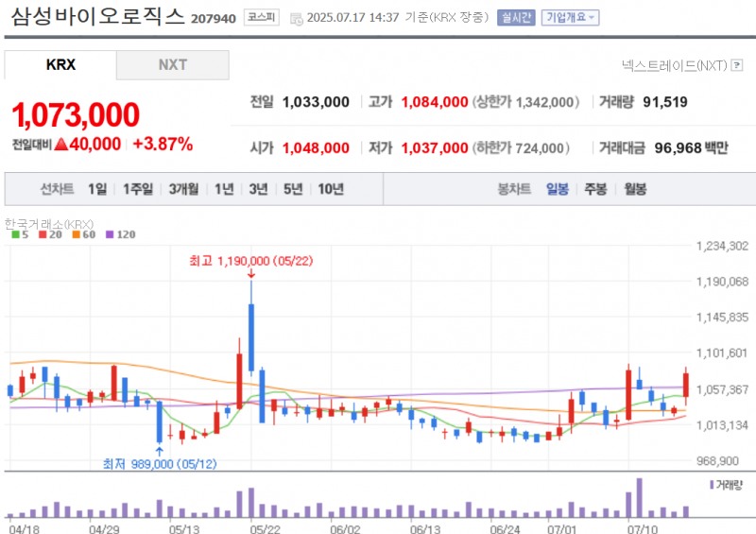Click the orange 60-day moving average swatch
Screen dimensions: 756x534
tap(77, 235)
